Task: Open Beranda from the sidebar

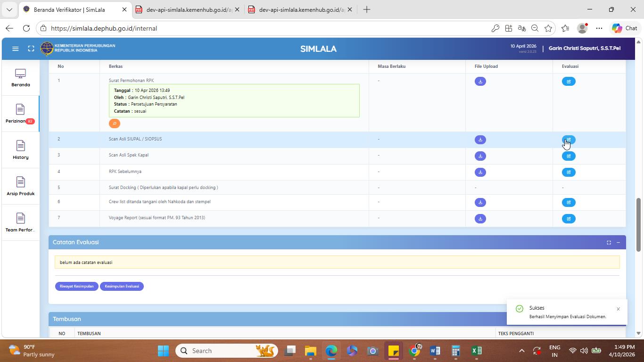Action: pyautogui.click(x=20, y=78)
